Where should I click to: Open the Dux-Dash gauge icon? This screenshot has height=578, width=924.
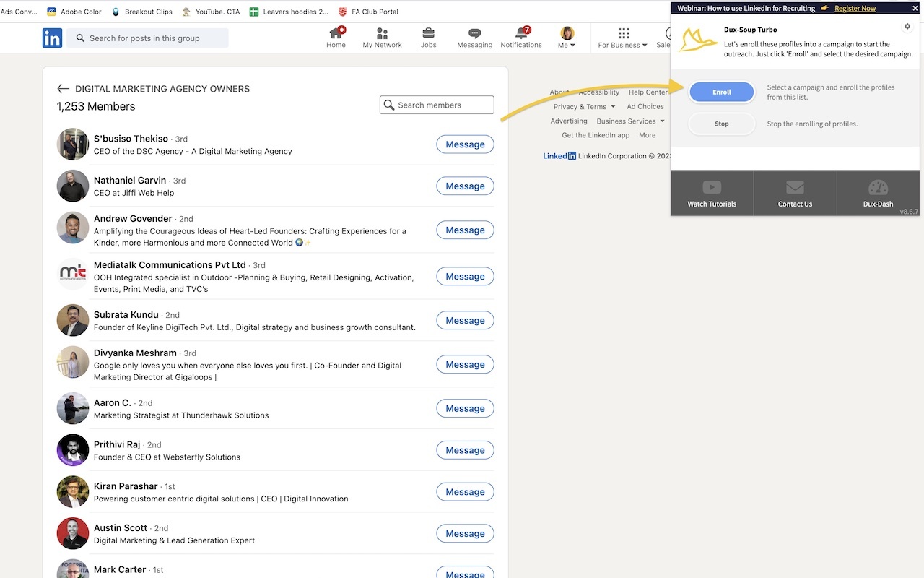click(878, 194)
